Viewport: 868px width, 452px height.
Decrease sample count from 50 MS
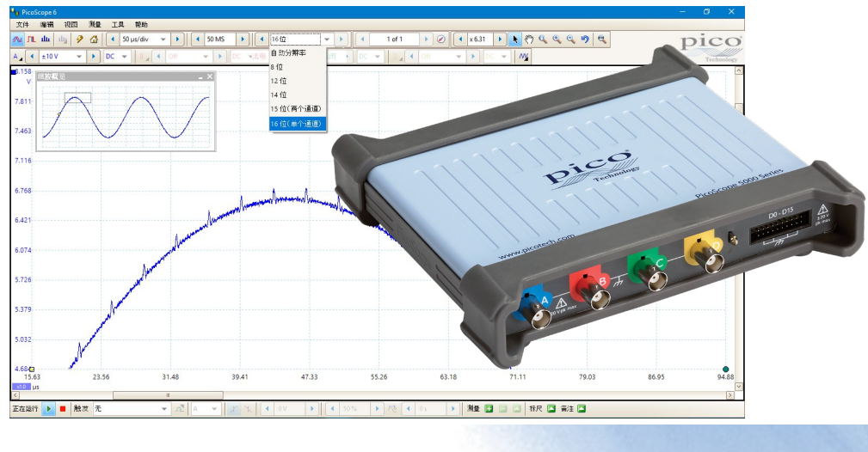pyautogui.click(x=198, y=40)
